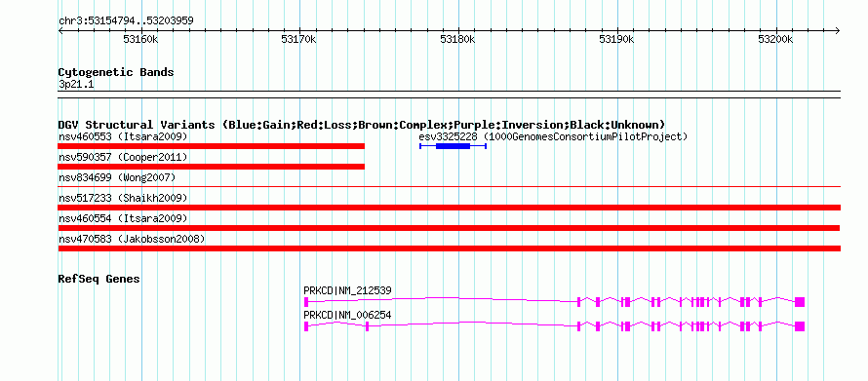Screen dimensions: 868x381
Task: Click the red loss bar under nsv460554
Action: (x=449, y=228)
